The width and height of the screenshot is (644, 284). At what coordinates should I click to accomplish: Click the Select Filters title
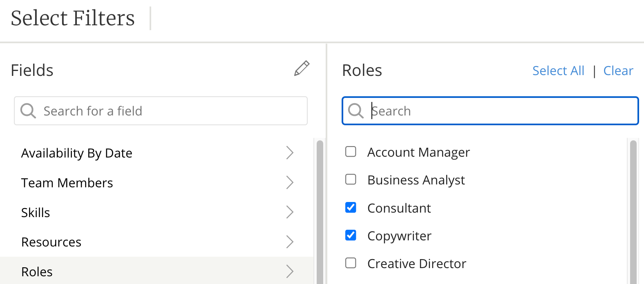(x=73, y=18)
